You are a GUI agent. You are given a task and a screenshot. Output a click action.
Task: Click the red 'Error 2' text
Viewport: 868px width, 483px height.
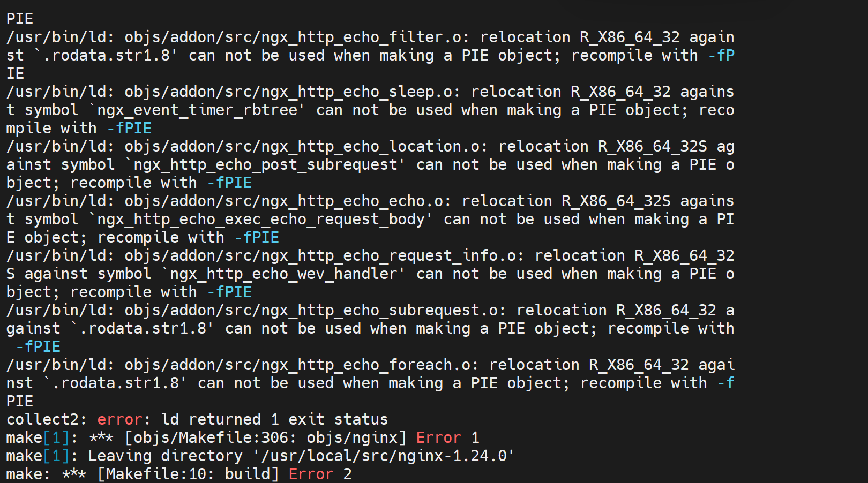point(320,474)
